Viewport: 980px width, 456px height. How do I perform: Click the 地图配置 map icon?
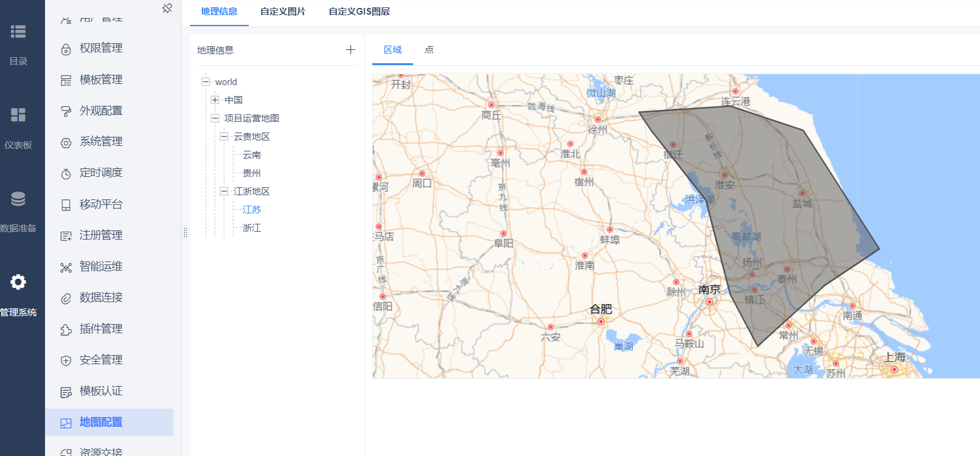tap(66, 423)
